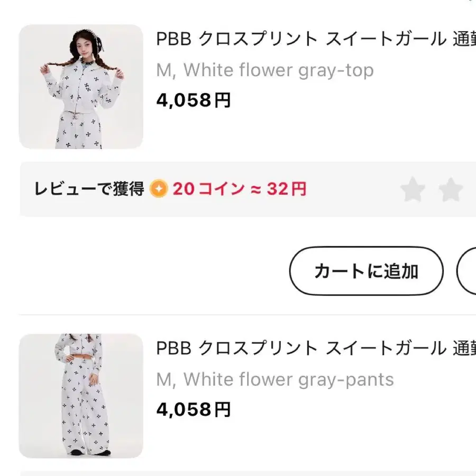476x476 pixels.
Task: Open the gray-top product thumbnail
Action: 81,87
